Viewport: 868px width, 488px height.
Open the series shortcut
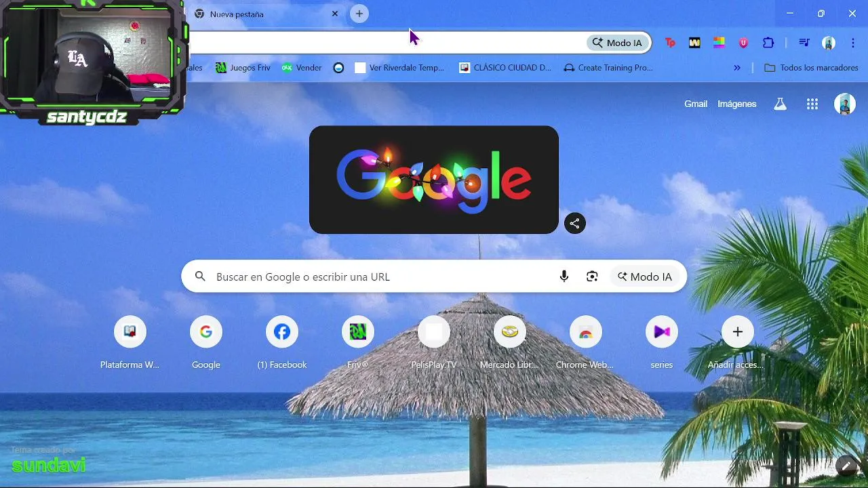662,342
